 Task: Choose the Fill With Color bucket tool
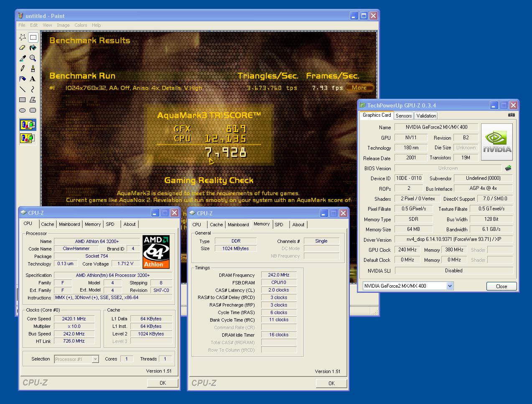(x=33, y=48)
